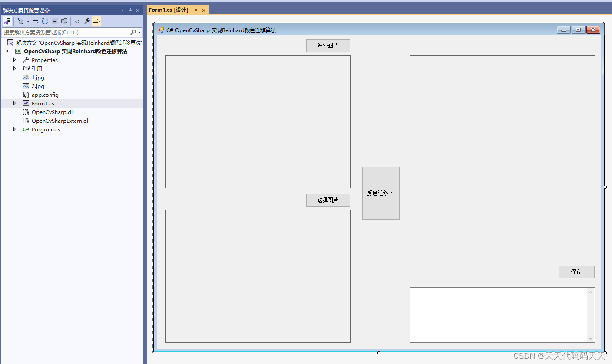The height and width of the screenshot is (364, 612).
Task: Click the designed form's maximize button
Action: tap(579, 30)
